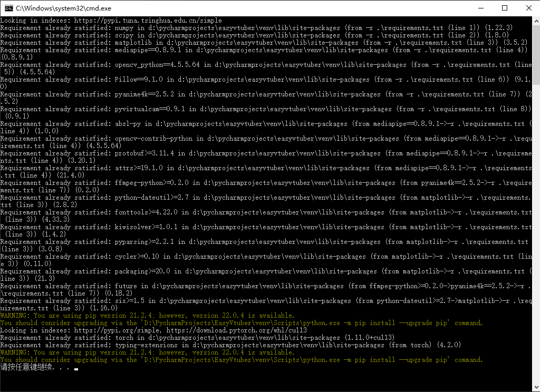Click the (1.22.3) numpy version text
This screenshot has width=540, height=392.
[x=498, y=28]
